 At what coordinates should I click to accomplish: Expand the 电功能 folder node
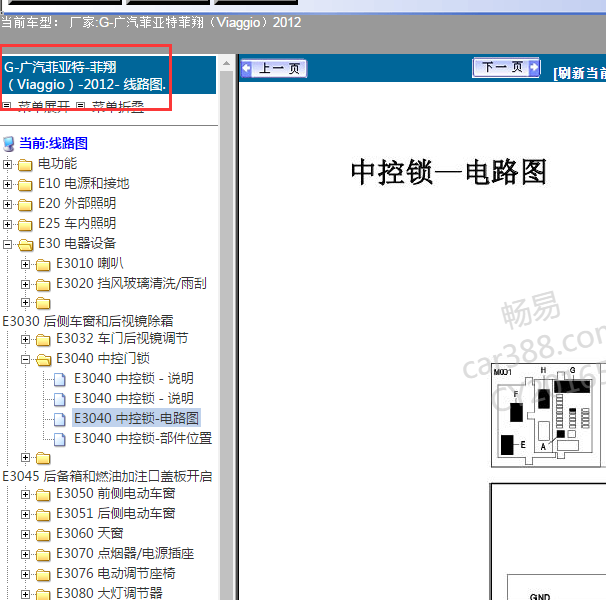pos(7,164)
